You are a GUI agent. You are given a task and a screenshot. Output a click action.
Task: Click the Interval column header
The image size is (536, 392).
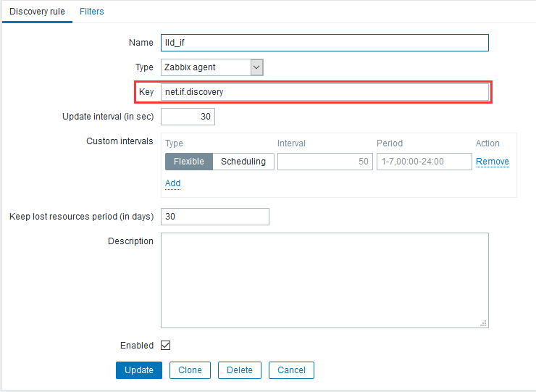pyautogui.click(x=291, y=143)
